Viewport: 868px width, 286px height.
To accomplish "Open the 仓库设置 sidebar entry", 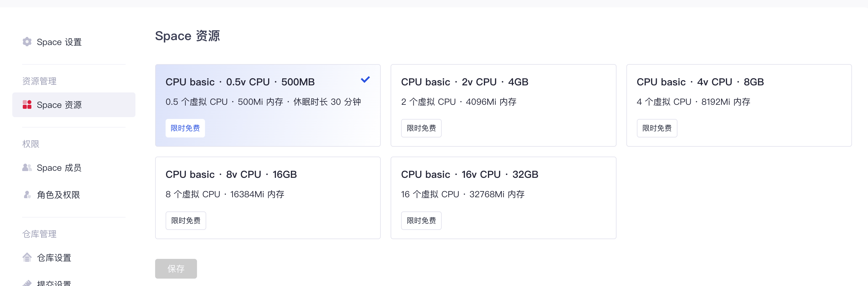I will click(x=54, y=258).
